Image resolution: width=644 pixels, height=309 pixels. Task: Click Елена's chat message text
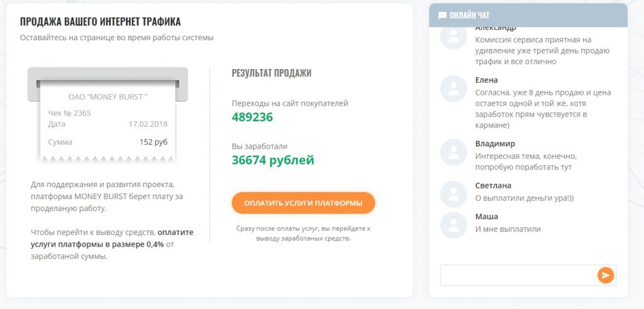coord(542,109)
